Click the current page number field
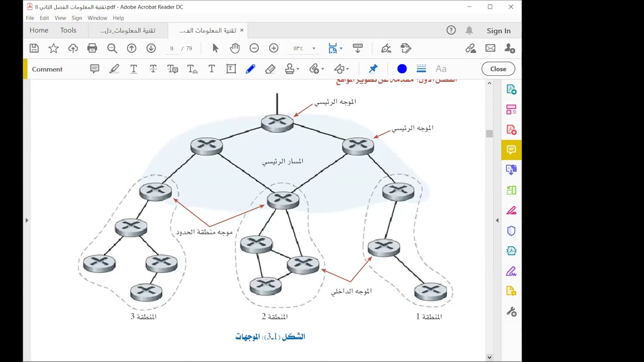Viewport: 644px width, 362px height. [x=172, y=48]
